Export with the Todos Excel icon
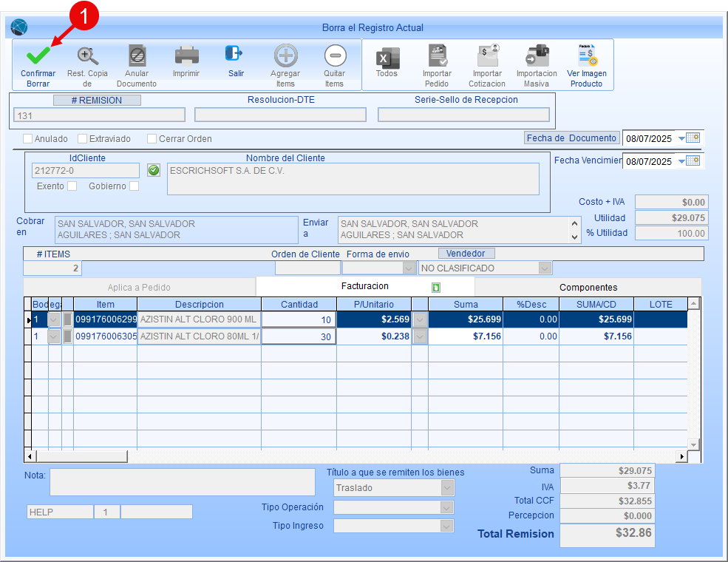The width and height of the screenshot is (728, 562). [x=387, y=57]
